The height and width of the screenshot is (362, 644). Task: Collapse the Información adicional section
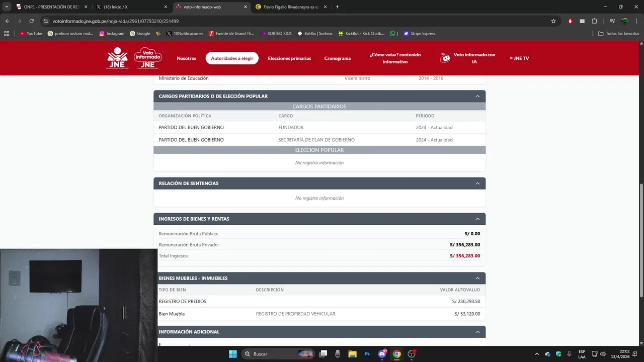pos(477,332)
